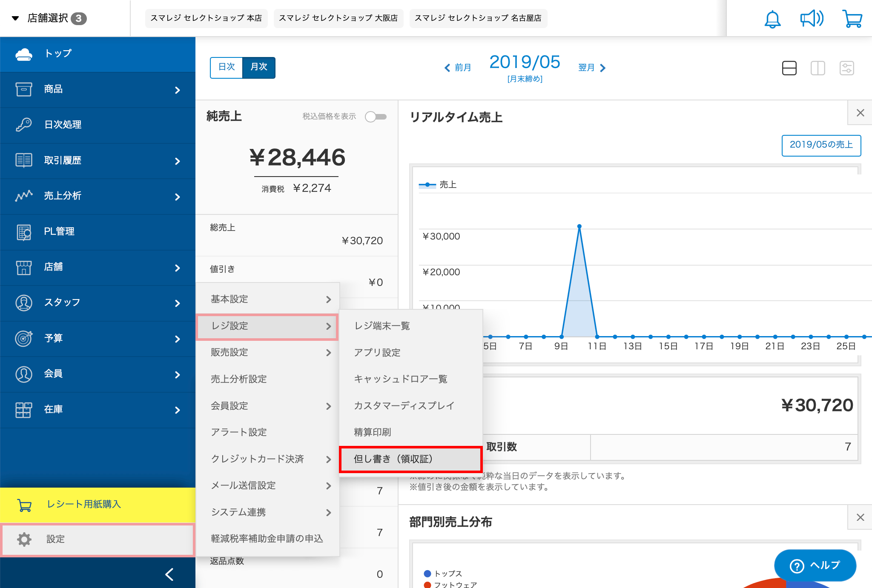Click the 店舗 shop icon
872x588 pixels.
[24, 267]
